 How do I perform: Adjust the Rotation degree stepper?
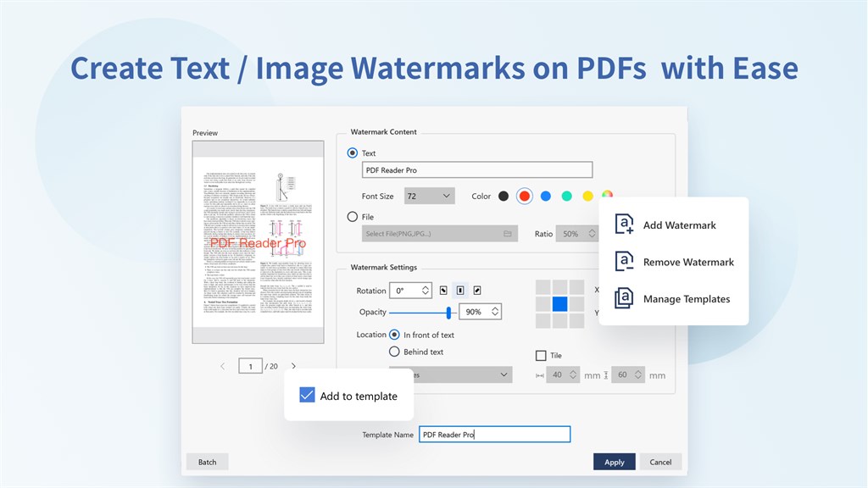[x=426, y=291]
